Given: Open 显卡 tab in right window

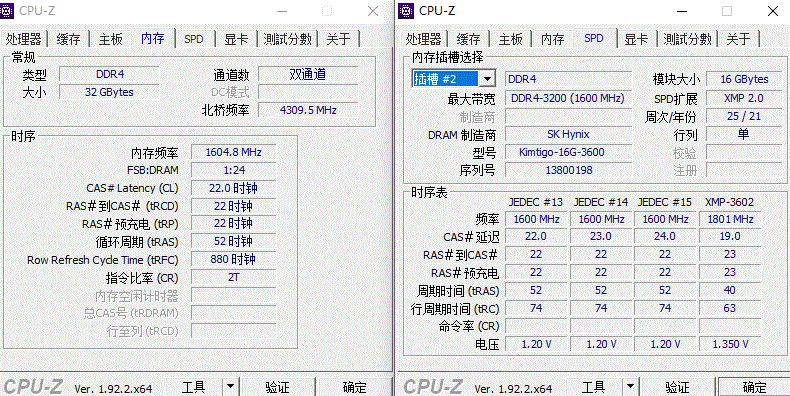Looking at the screenshot, I should click(x=636, y=39).
